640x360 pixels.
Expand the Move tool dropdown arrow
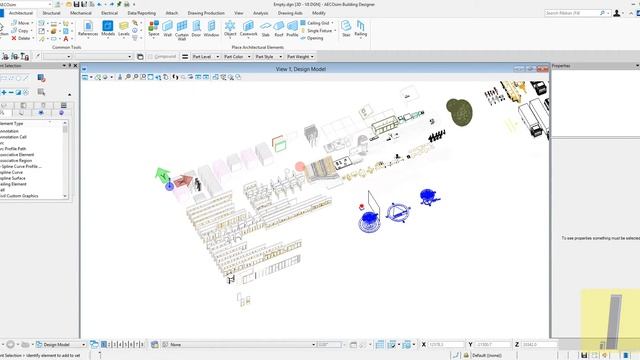click(32, 23)
